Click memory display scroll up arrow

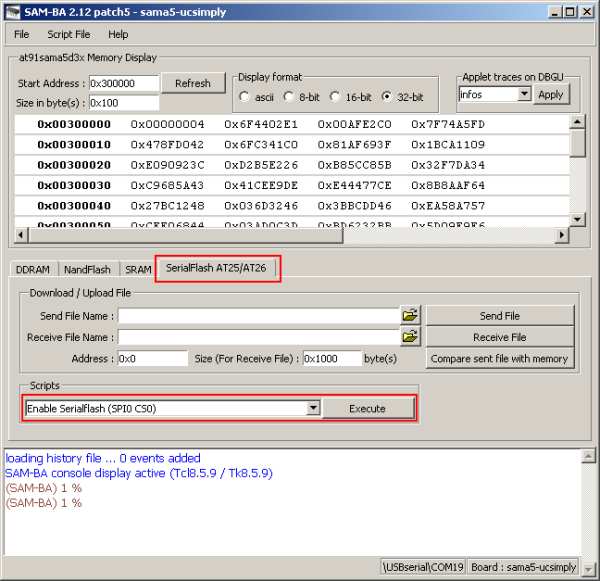click(x=577, y=122)
